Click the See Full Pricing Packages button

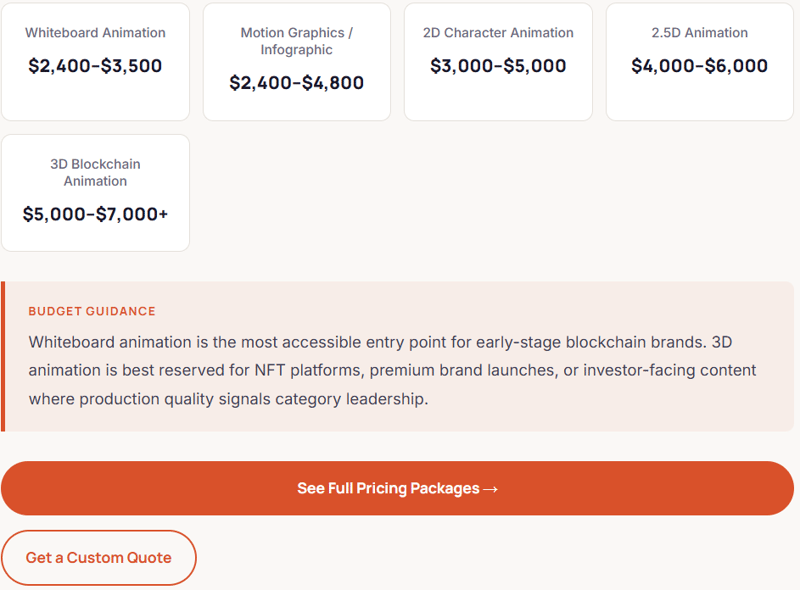397,488
